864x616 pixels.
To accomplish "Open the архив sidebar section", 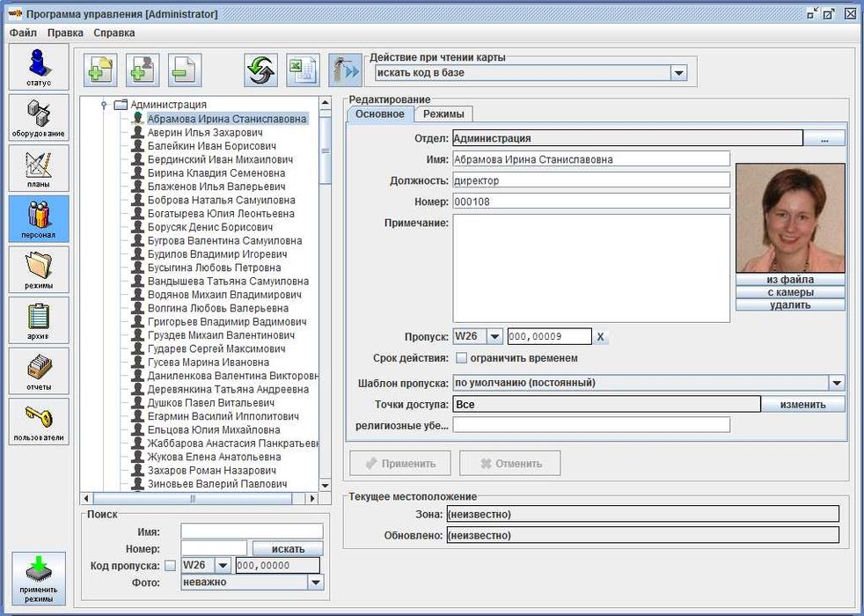I will (39, 320).
